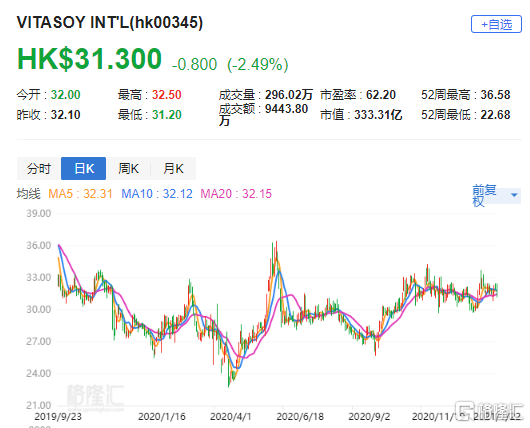Click stock title VITASOY INT'L(hk00345)

click(x=110, y=22)
